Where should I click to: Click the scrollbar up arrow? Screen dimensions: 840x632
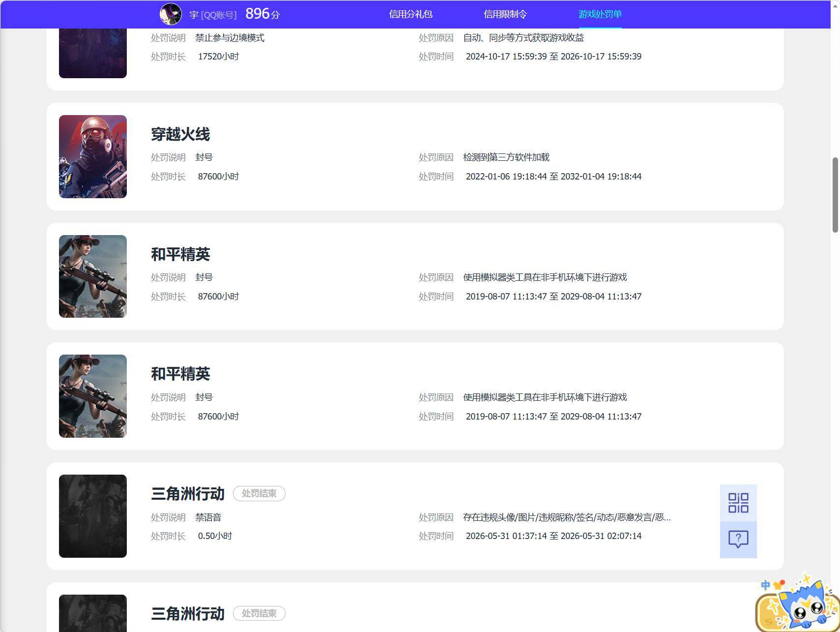coord(835,5)
